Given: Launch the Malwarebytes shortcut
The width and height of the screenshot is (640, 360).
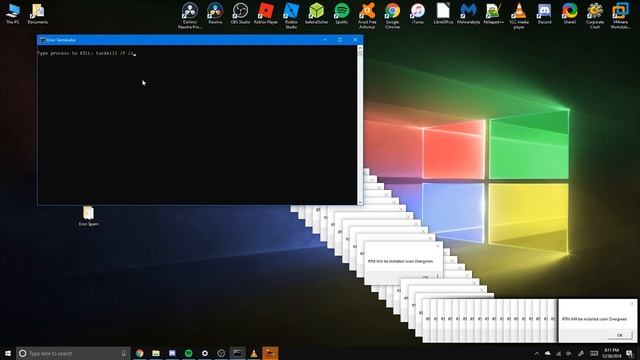Looking at the screenshot, I should pos(468,13).
